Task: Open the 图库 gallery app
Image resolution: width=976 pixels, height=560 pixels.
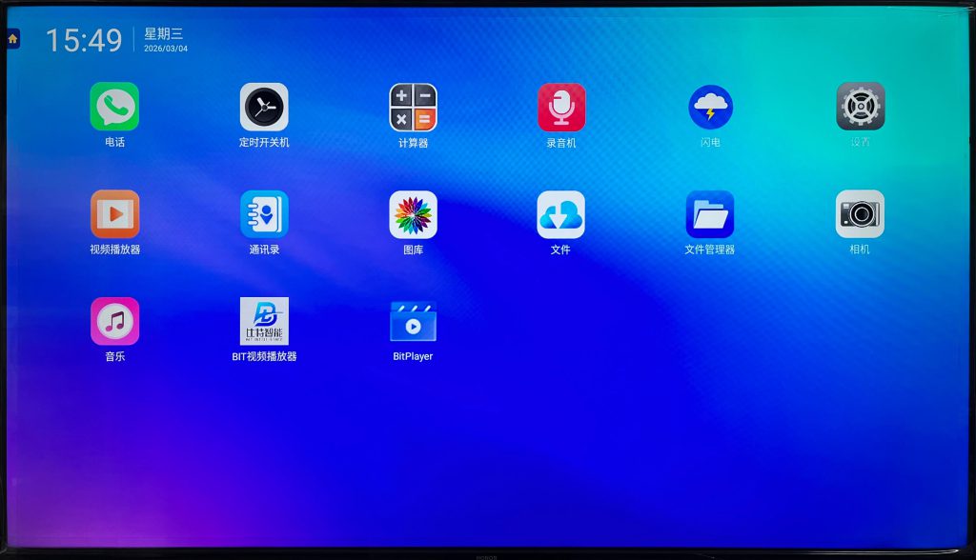Action: [x=413, y=214]
